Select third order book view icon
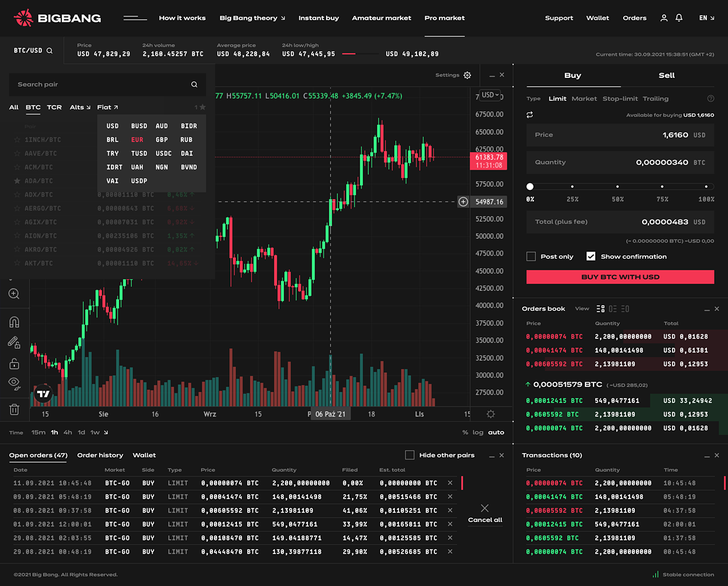Image resolution: width=728 pixels, height=586 pixels. pyautogui.click(x=625, y=308)
